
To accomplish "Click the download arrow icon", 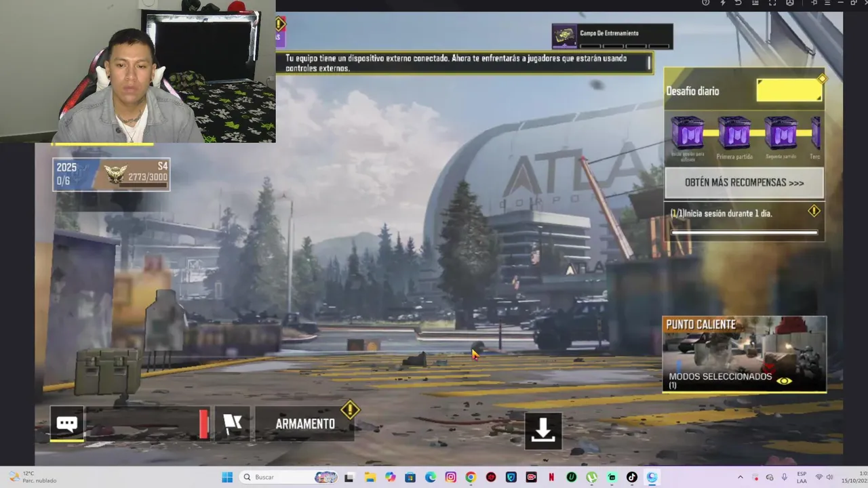I will pyautogui.click(x=543, y=430).
